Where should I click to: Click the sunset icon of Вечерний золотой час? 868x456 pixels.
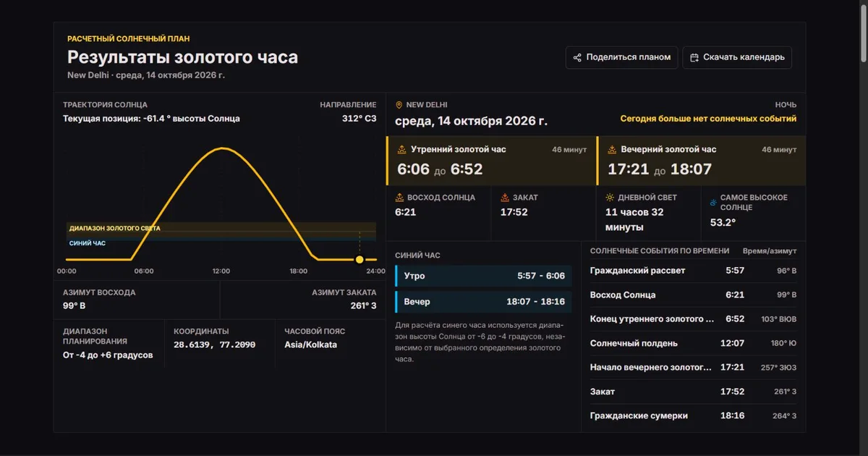coord(612,150)
